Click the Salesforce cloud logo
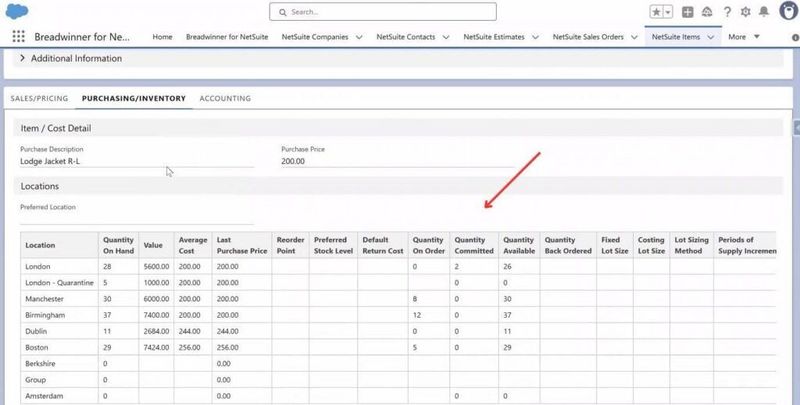Viewport: 800px width, 405px height. tap(17, 11)
